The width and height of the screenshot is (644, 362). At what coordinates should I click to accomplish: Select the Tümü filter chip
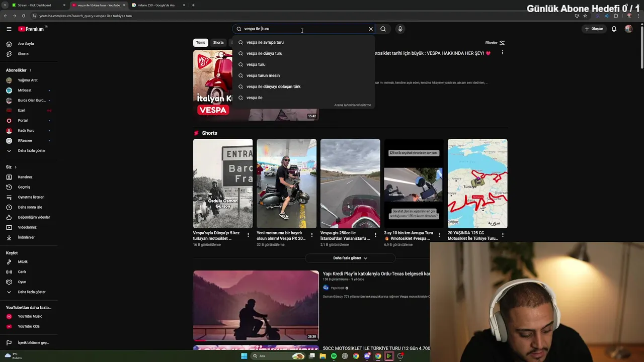click(x=200, y=43)
